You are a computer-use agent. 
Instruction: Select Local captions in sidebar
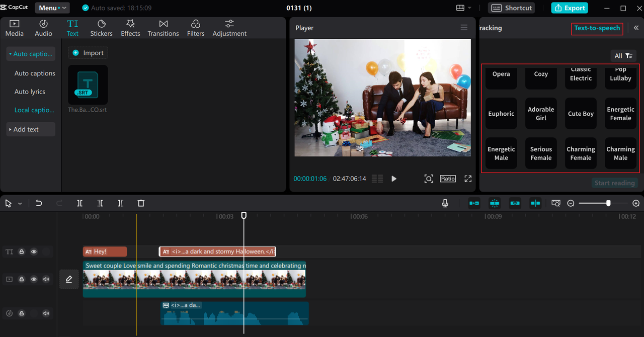pos(34,110)
